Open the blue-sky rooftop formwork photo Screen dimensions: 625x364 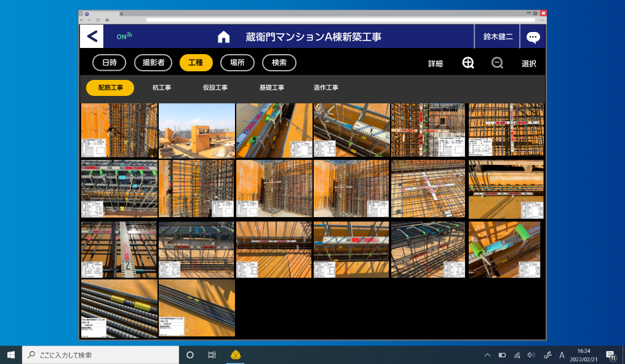tap(197, 130)
